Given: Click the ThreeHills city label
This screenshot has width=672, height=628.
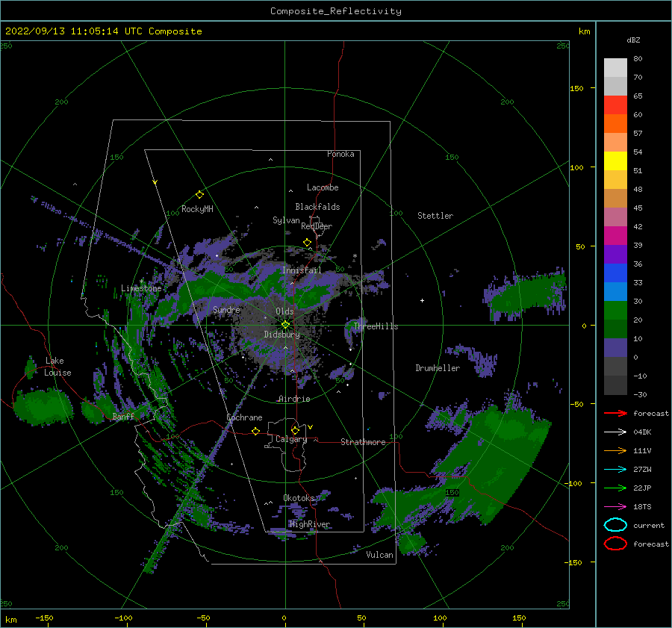Looking at the screenshot, I should coord(376,326).
